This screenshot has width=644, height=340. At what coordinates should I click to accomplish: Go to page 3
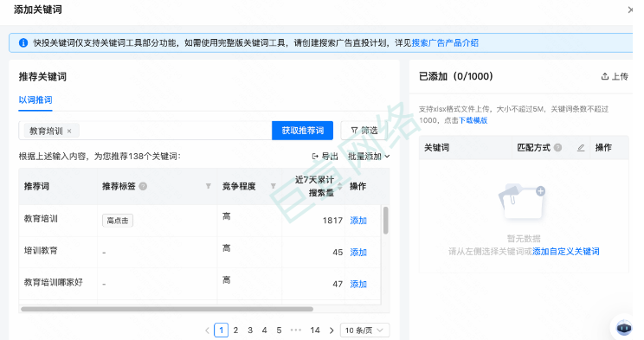tap(250, 330)
